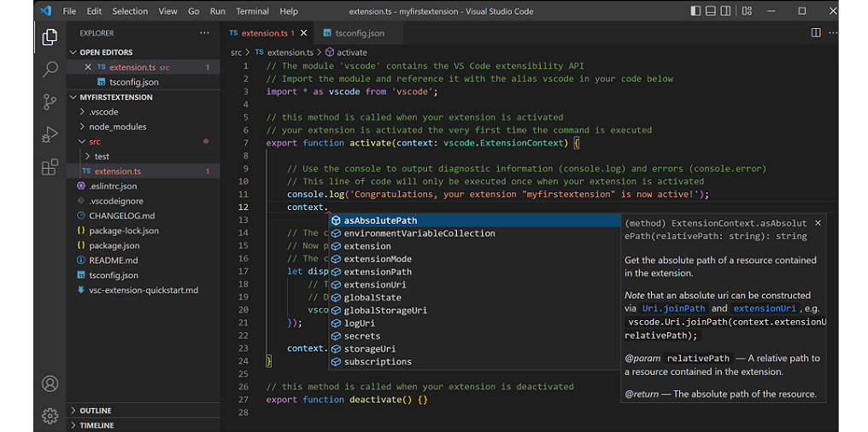Close extension.ts in Open Editors list
Image resolution: width=868 pixels, height=432 pixels.
[x=87, y=67]
